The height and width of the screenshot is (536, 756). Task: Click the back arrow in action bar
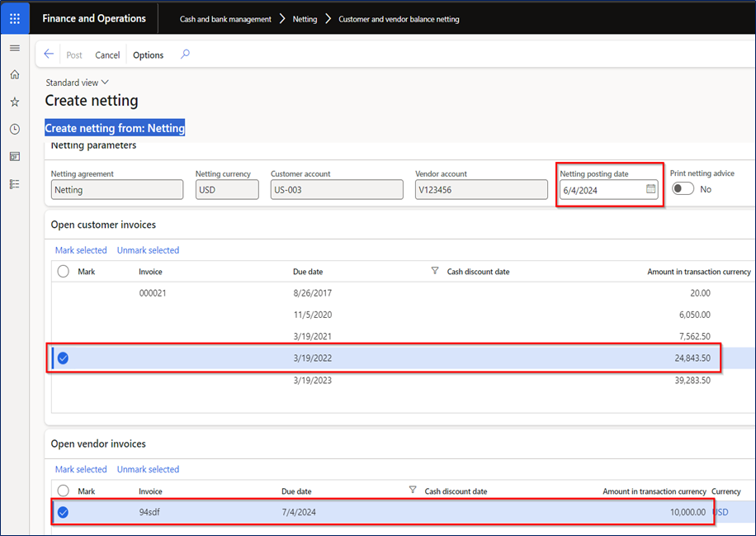pos(49,54)
